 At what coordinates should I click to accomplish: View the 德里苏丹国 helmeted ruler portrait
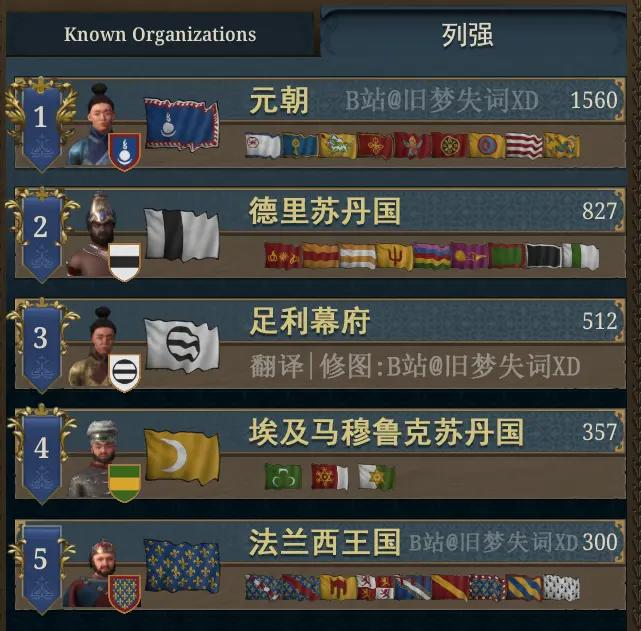click(x=95, y=235)
